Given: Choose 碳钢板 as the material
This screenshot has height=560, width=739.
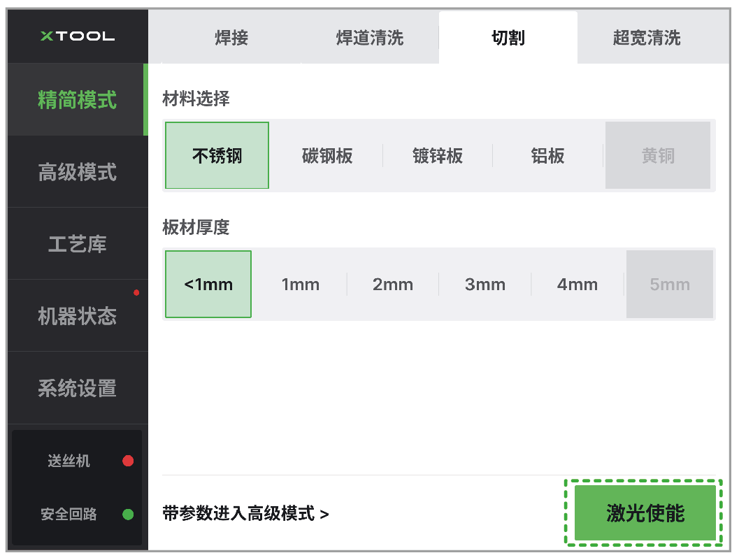Looking at the screenshot, I should [x=327, y=155].
